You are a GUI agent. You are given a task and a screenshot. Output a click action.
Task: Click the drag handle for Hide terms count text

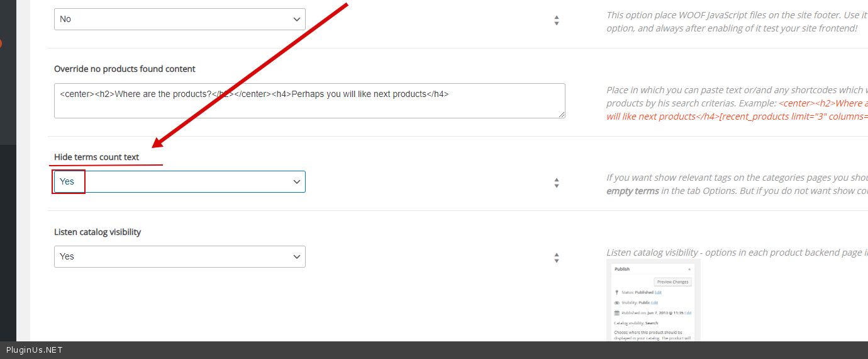click(557, 183)
